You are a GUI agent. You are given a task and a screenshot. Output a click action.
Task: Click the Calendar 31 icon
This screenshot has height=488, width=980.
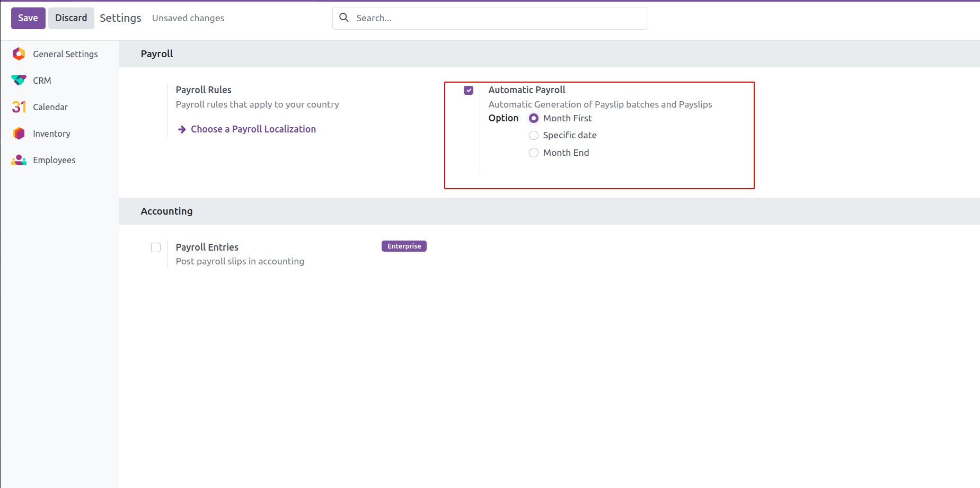(x=19, y=107)
